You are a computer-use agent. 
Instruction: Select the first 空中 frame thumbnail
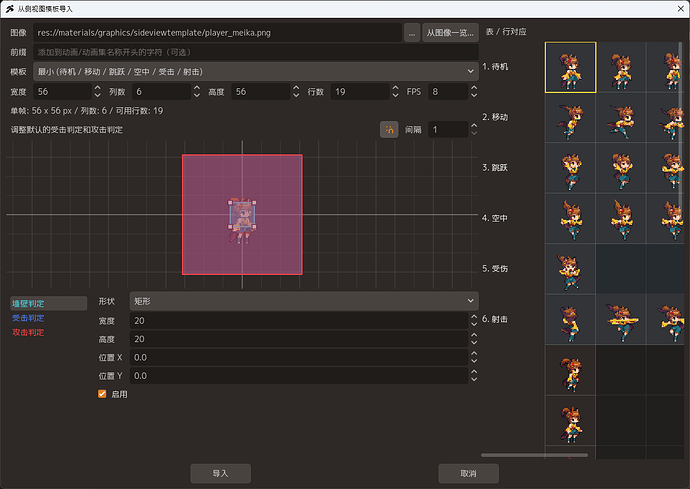[571, 219]
